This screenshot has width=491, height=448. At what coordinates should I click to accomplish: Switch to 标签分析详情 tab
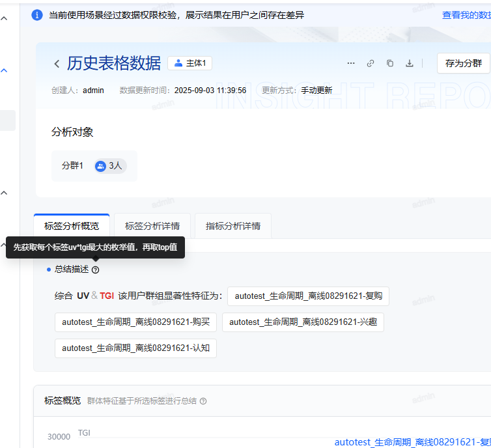152,226
